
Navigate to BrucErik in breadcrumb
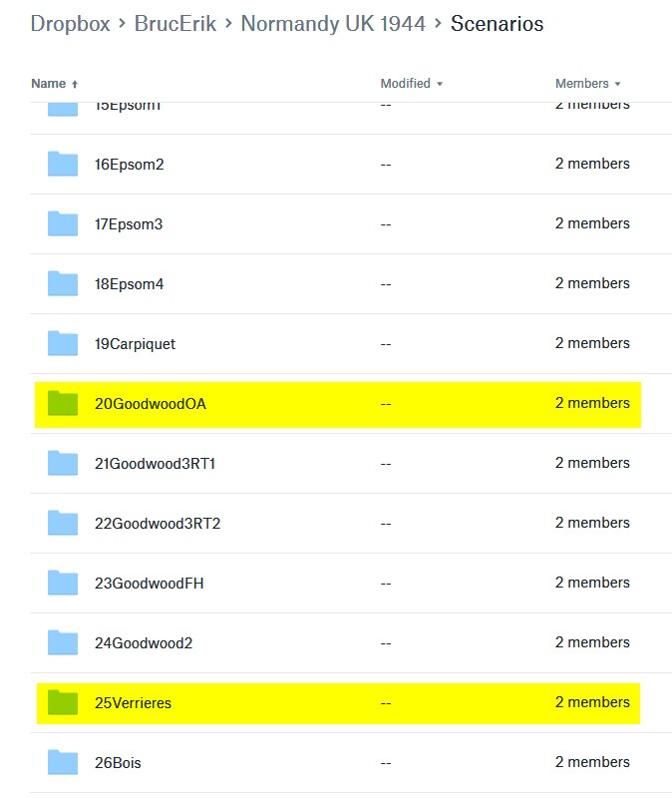click(175, 24)
